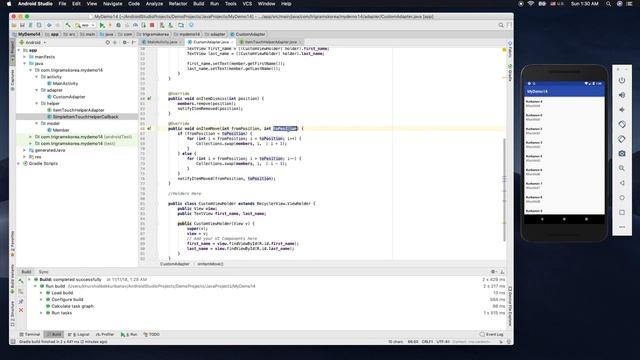Open the app run configuration dropdown
Screen dimensions: 640x360
[85, 25]
